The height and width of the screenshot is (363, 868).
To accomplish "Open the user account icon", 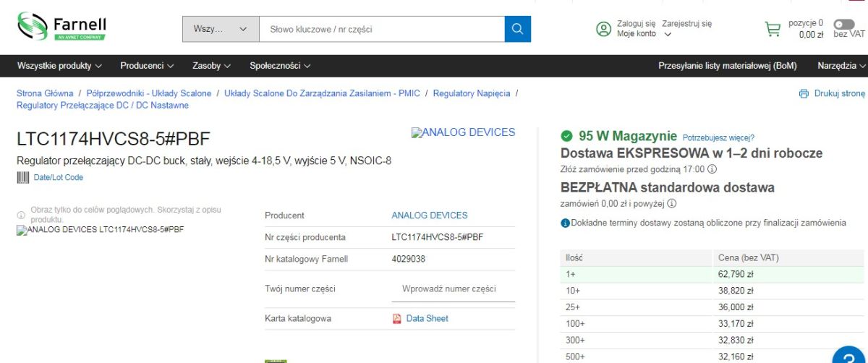I will 604,29.
